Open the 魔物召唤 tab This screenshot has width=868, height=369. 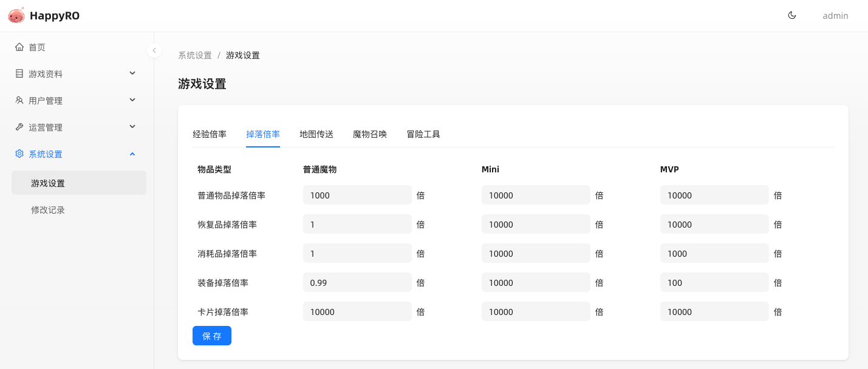[x=370, y=134]
